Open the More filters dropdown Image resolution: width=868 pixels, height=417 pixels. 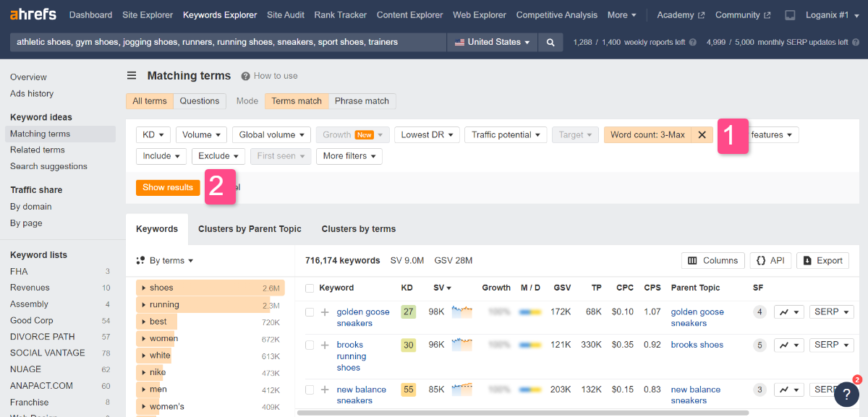(349, 156)
